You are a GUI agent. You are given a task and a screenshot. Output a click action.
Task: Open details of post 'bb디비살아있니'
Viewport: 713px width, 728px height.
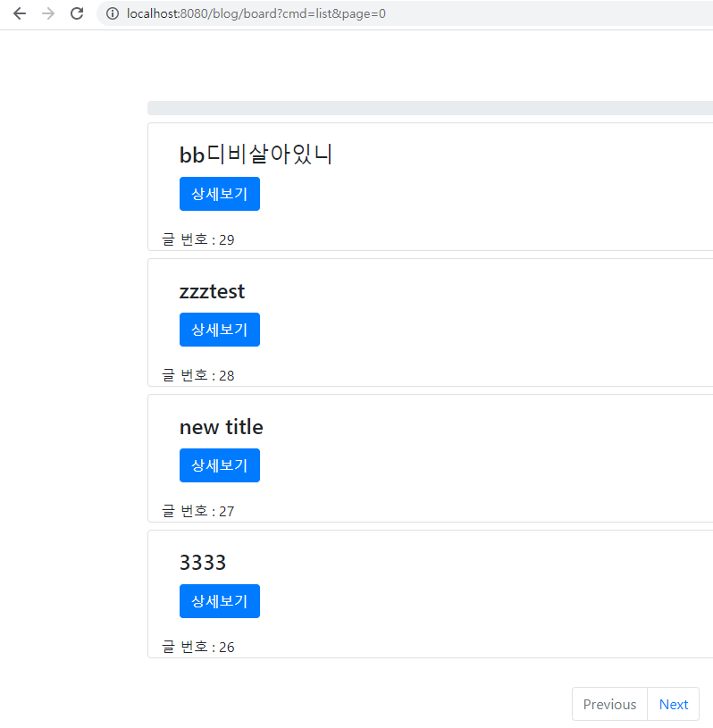click(x=220, y=194)
